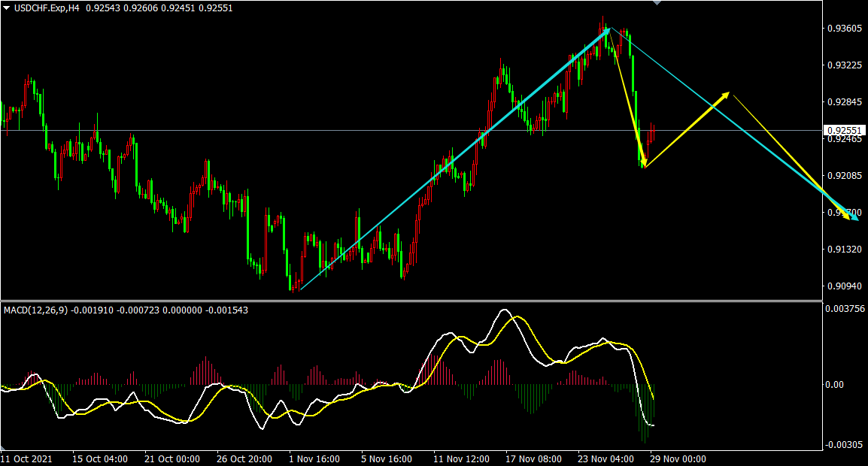The height and width of the screenshot is (466, 868).
Task: Click the 0.92845 price axis label
Action: coord(844,102)
